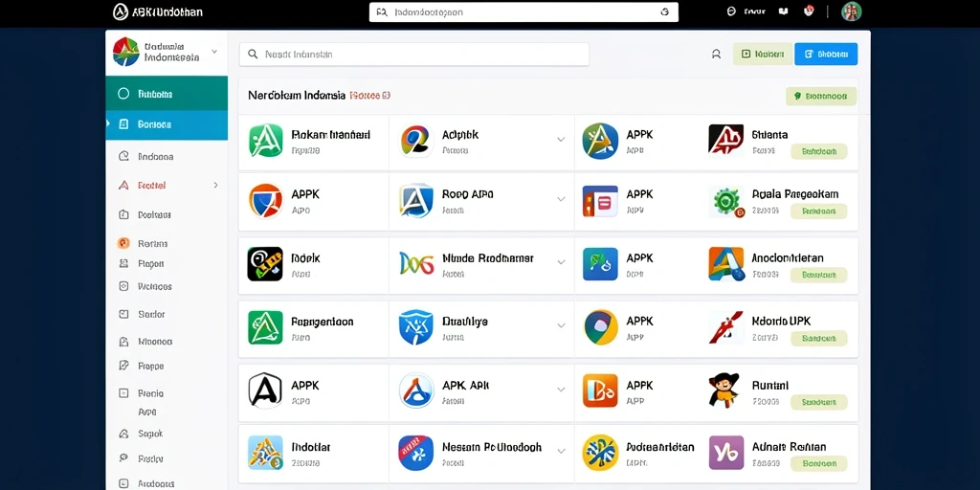Expand the chevron in the APK, APk row
This screenshot has height=490, width=980.
point(561,390)
